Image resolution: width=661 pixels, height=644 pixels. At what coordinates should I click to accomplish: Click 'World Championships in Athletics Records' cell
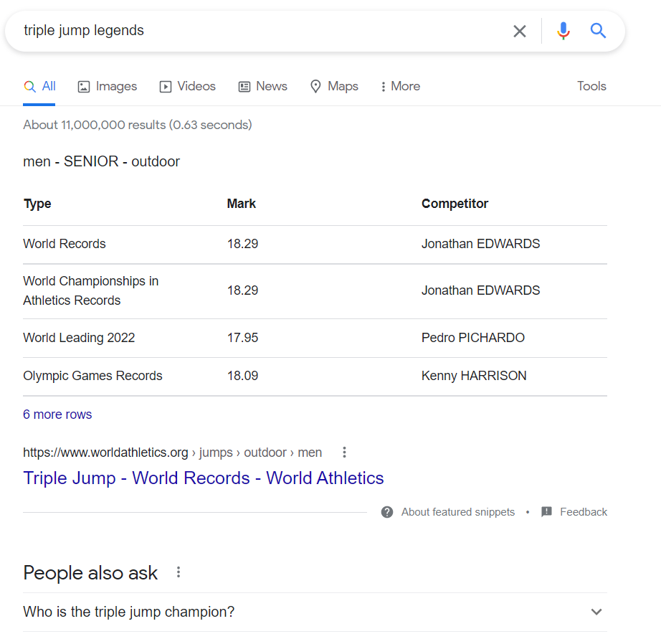pos(90,290)
